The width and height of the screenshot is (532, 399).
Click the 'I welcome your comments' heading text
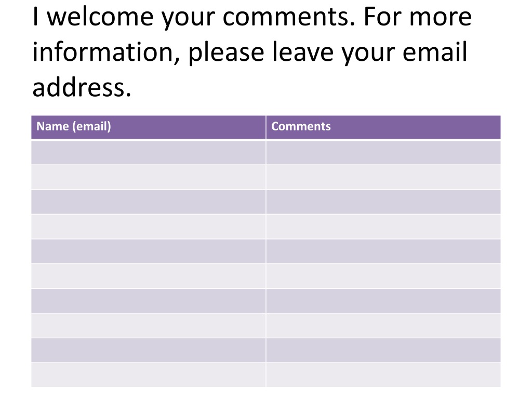[194, 17]
